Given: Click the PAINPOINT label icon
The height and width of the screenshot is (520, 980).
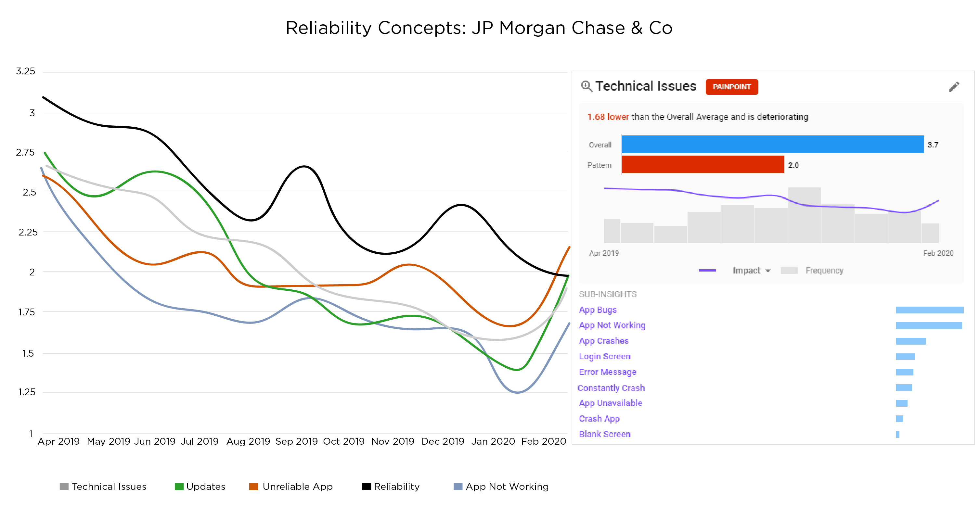Looking at the screenshot, I should point(730,86).
